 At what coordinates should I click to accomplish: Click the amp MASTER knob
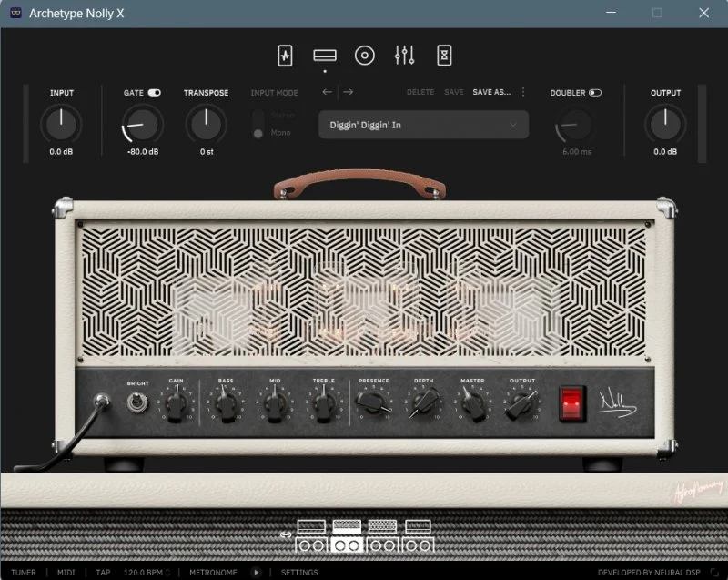click(x=473, y=404)
